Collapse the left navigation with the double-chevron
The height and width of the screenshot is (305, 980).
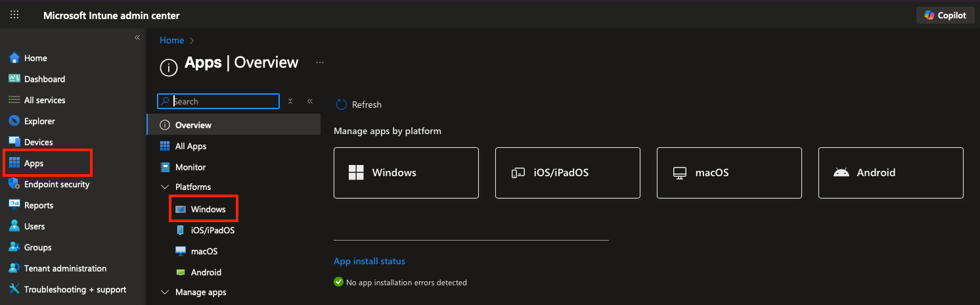click(x=137, y=37)
